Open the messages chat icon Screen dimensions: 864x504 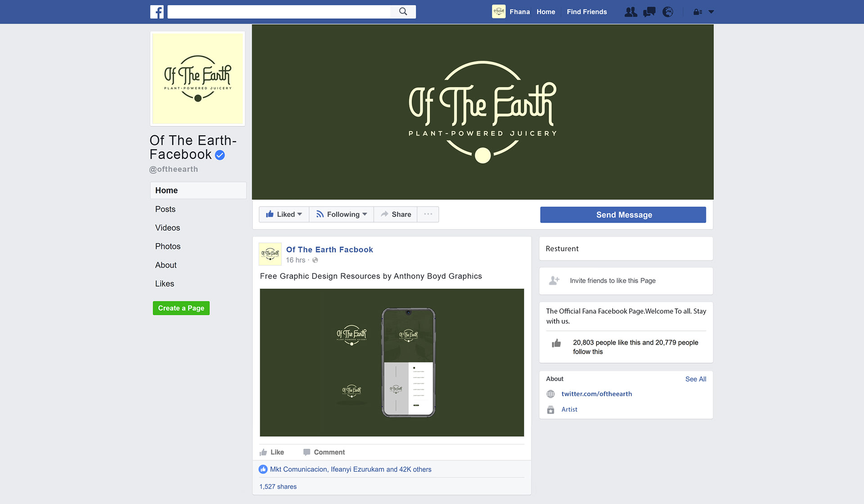tap(649, 12)
